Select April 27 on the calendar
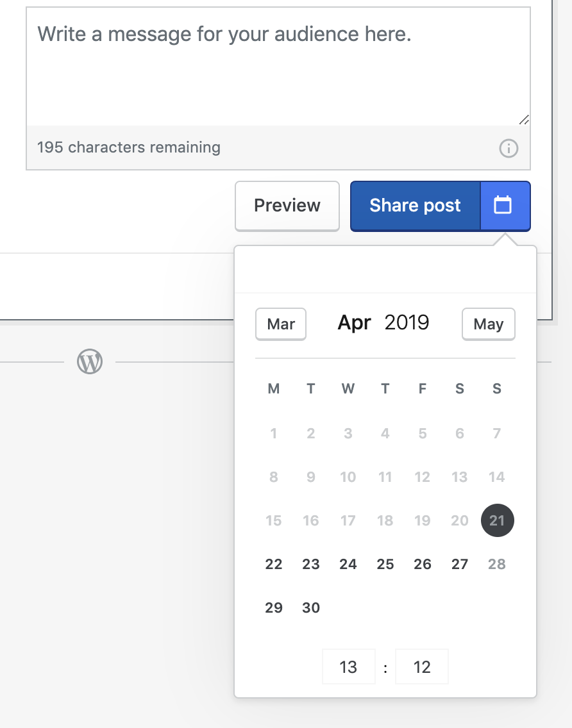The width and height of the screenshot is (572, 728). [x=459, y=564]
